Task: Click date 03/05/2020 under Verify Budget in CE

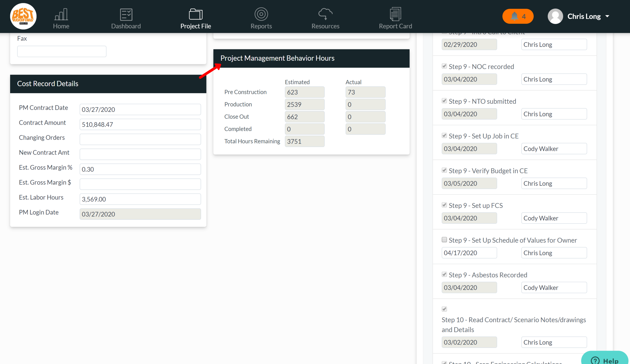Action: [469, 183]
